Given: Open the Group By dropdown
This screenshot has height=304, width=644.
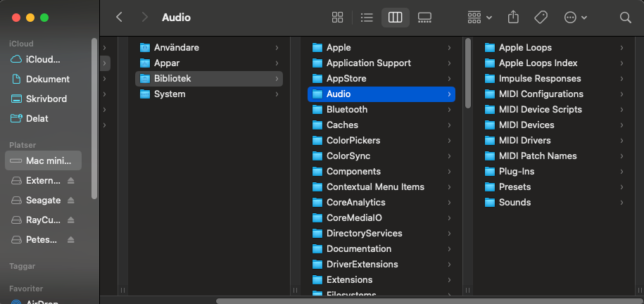Looking at the screenshot, I should [479, 18].
